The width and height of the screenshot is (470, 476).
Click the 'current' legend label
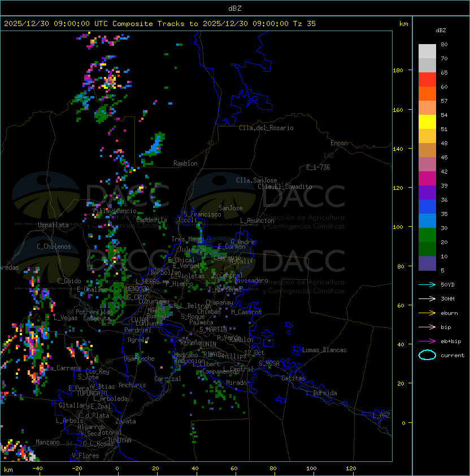tap(452, 356)
